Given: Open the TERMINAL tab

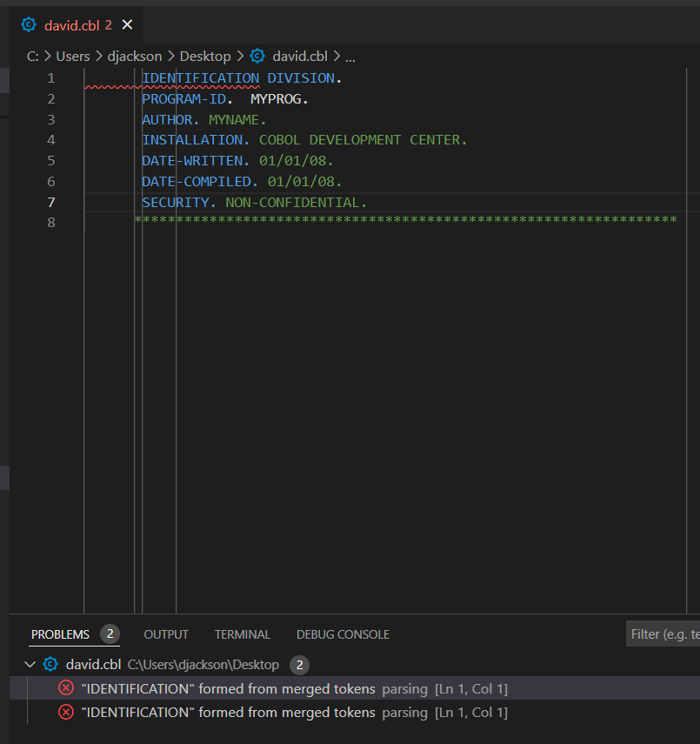Looking at the screenshot, I should 242,634.
